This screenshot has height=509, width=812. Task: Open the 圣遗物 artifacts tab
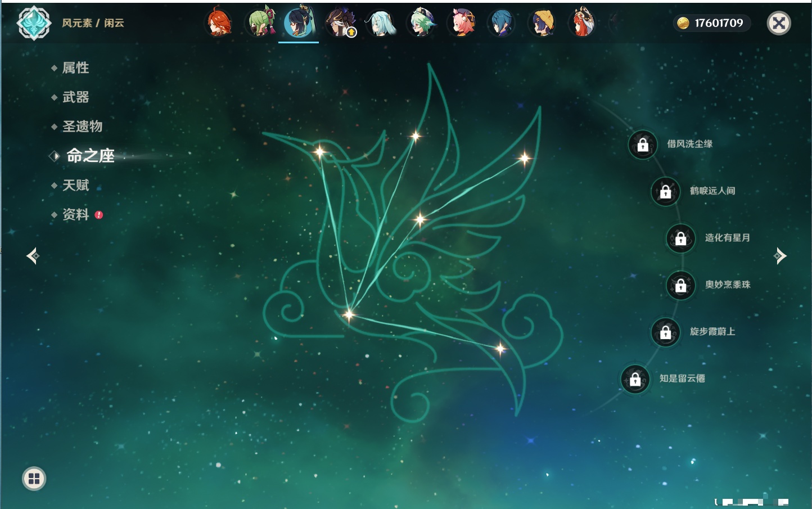82,127
